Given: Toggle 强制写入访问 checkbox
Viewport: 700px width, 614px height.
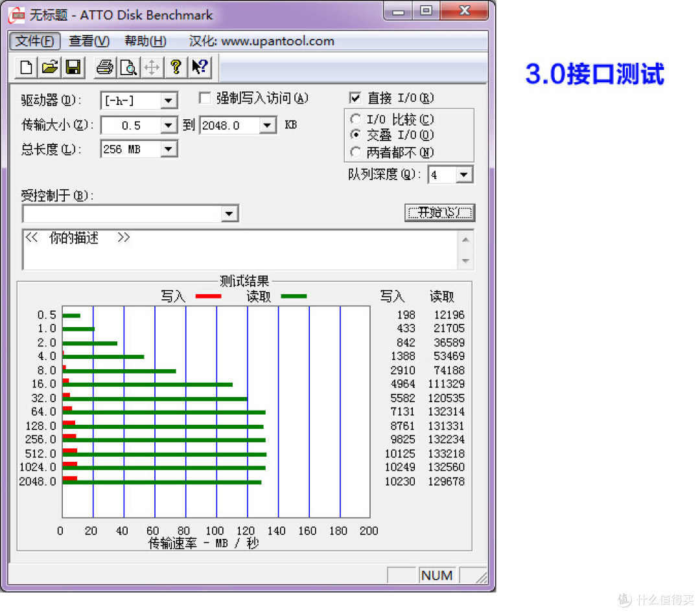Looking at the screenshot, I should pyautogui.click(x=204, y=98).
